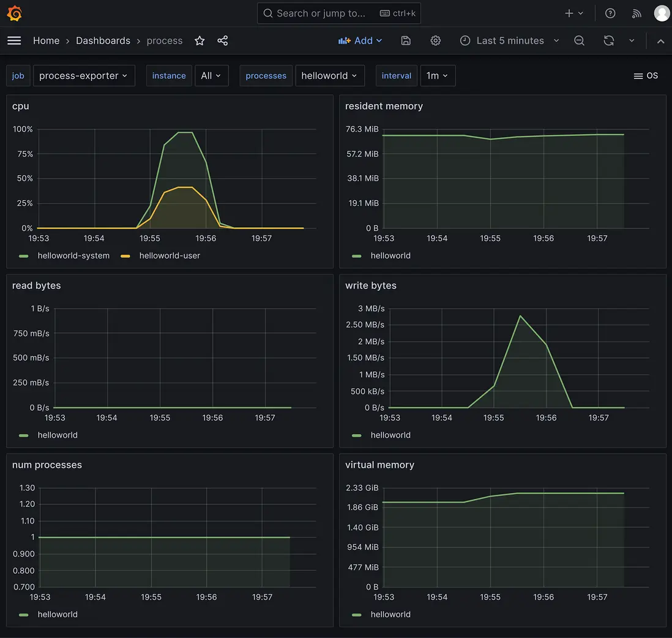Screen dimensions: 672x638
Task: Change the interval using the 1m dropdown
Action: 438,75
